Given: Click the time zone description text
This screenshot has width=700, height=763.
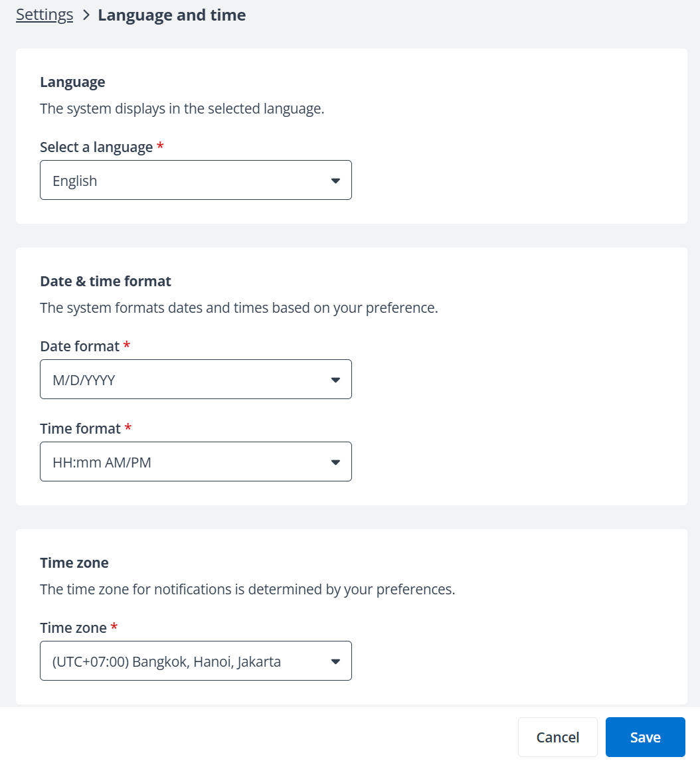Looking at the screenshot, I should pyautogui.click(x=248, y=589).
